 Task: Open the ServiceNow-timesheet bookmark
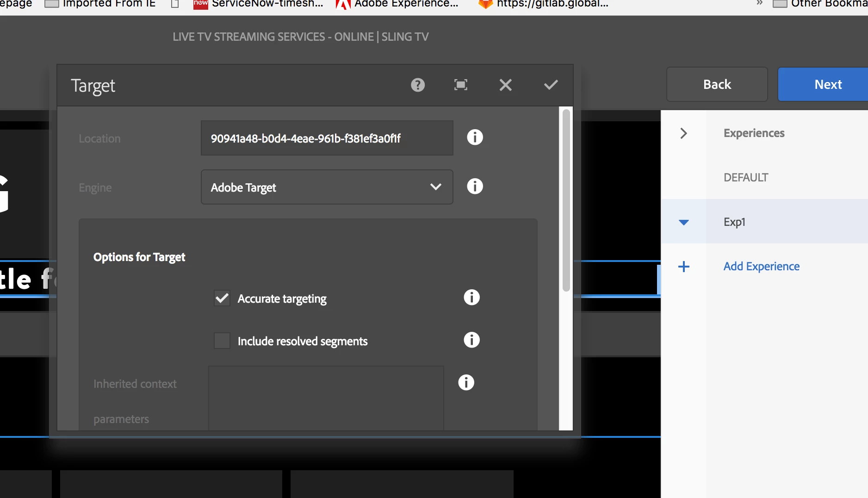pos(259,4)
